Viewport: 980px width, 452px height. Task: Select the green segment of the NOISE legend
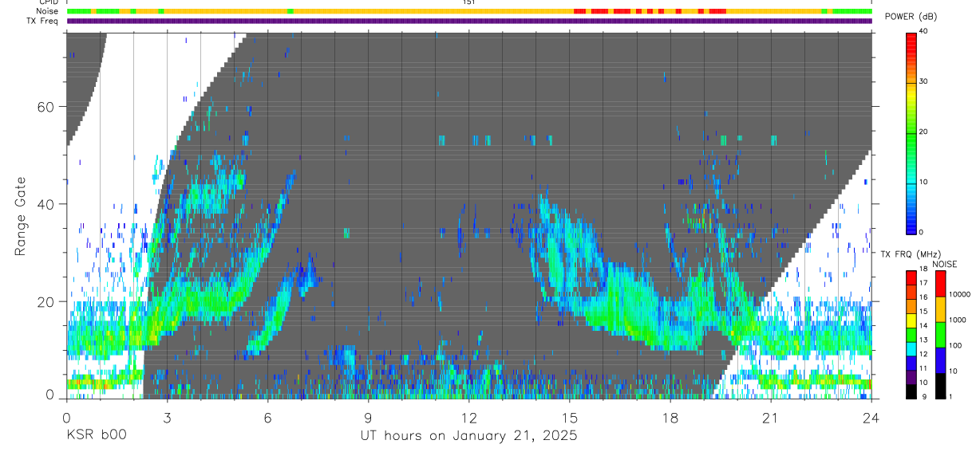941,335
